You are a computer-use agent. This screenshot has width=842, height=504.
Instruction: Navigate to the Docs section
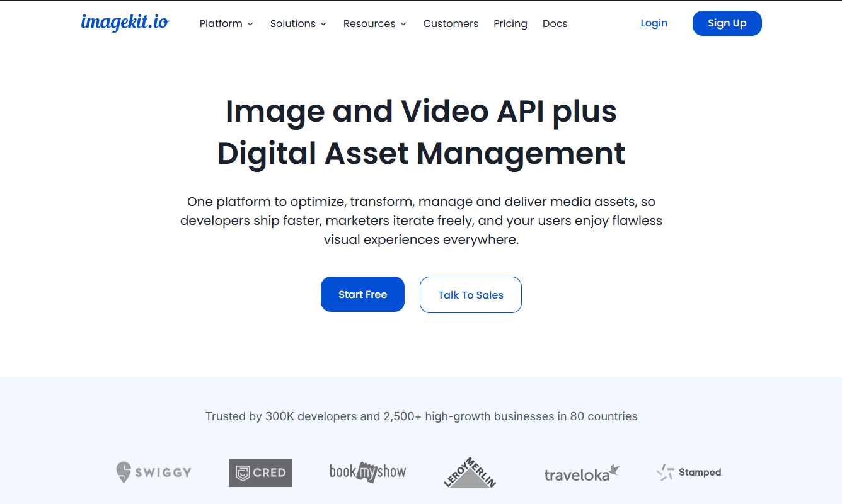tap(555, 23)
